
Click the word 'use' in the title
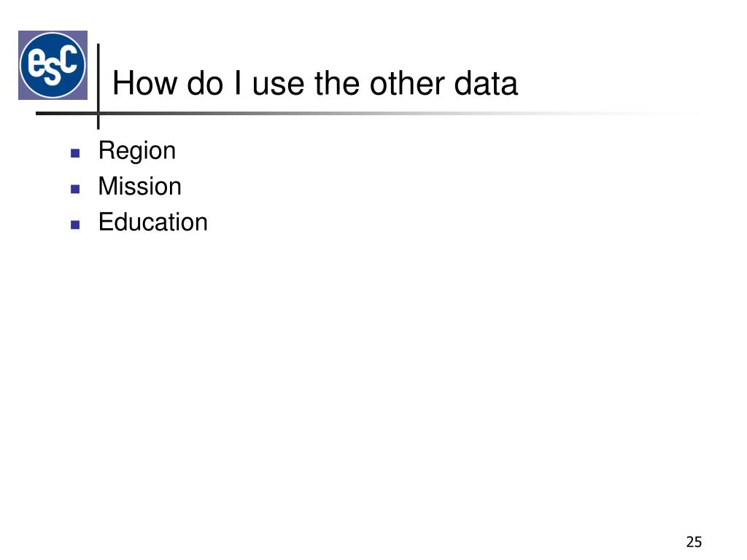[x=278, y=85]
